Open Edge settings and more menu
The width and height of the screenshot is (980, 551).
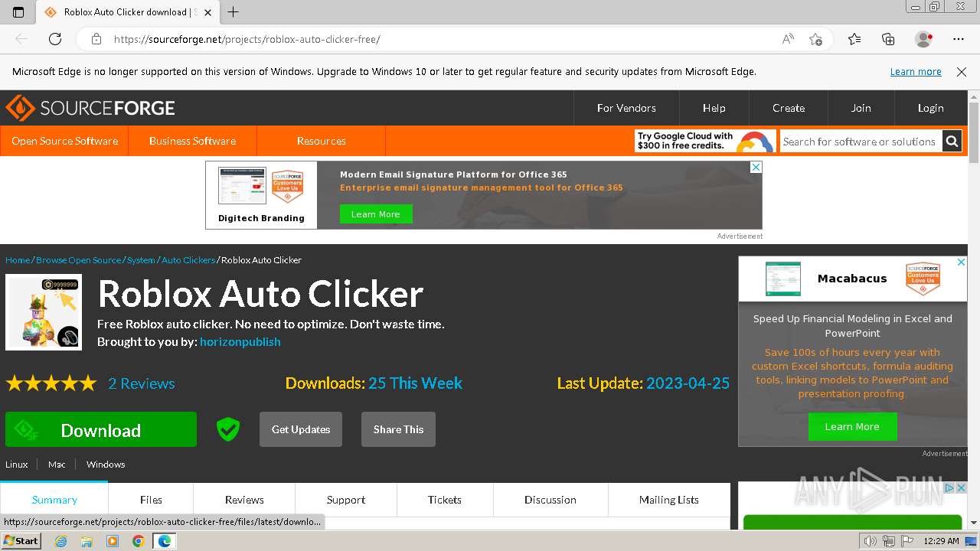(x=959, y=39)
